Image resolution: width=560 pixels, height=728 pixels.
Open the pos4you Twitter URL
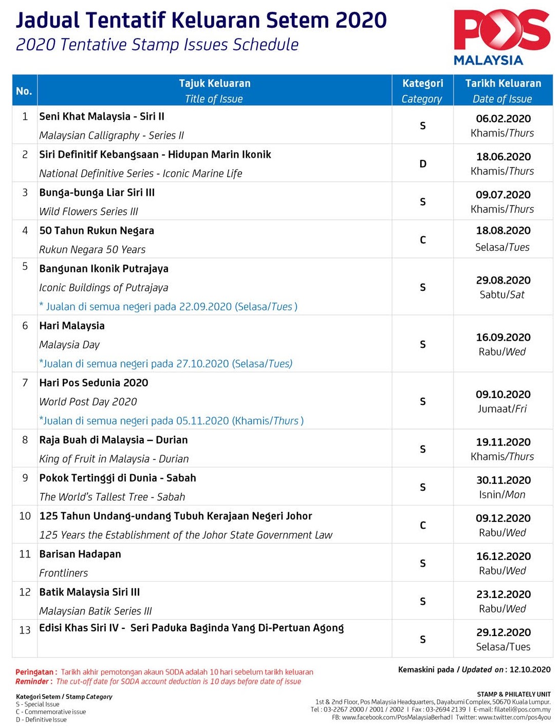point(514,717)
